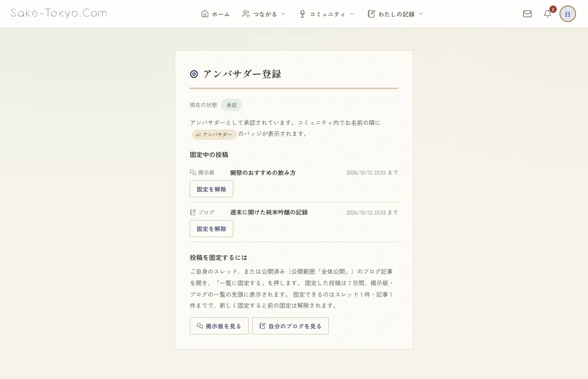Click the edit icon in 自分のブログを見る button
The height and width of the screenshot is (379, 588).
pos(262,326)
